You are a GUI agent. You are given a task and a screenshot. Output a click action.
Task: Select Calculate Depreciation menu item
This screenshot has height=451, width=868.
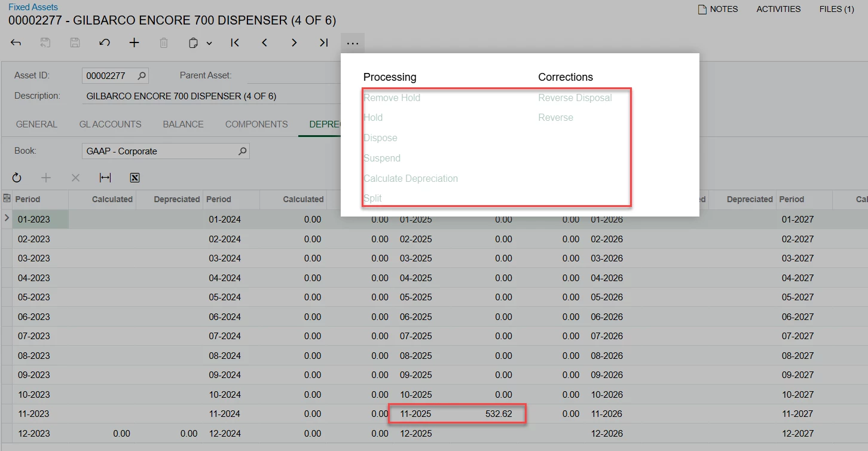pyautogui.click(x=411, y=178)
